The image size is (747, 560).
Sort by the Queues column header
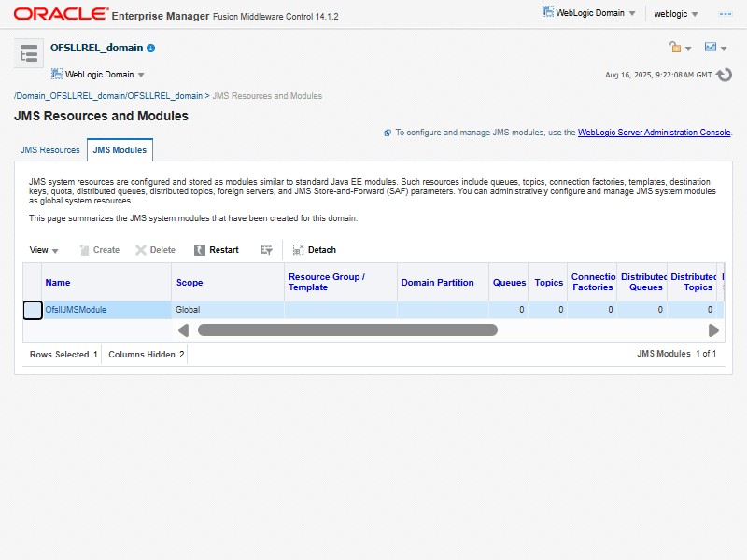(x=509, y=283)
